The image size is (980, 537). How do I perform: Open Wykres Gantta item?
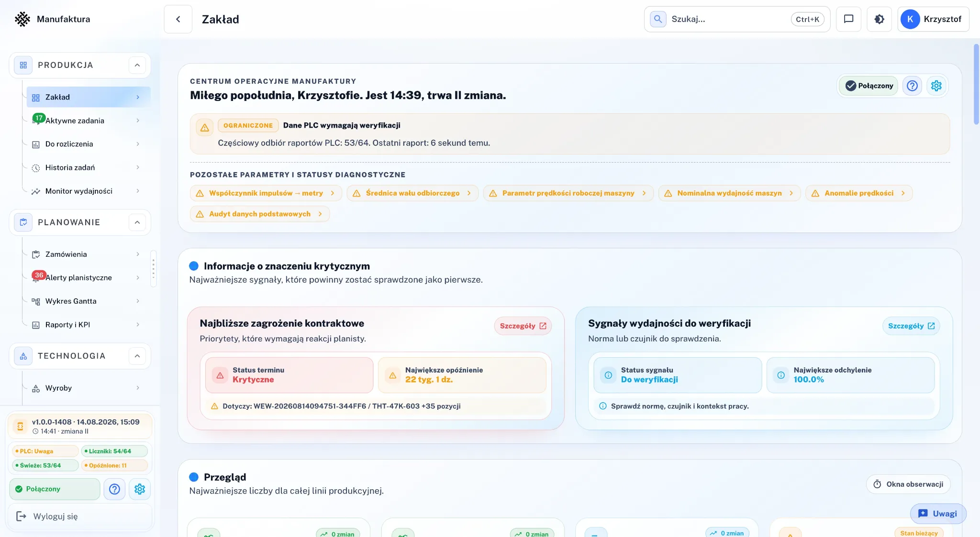click(x=88, y=301)
